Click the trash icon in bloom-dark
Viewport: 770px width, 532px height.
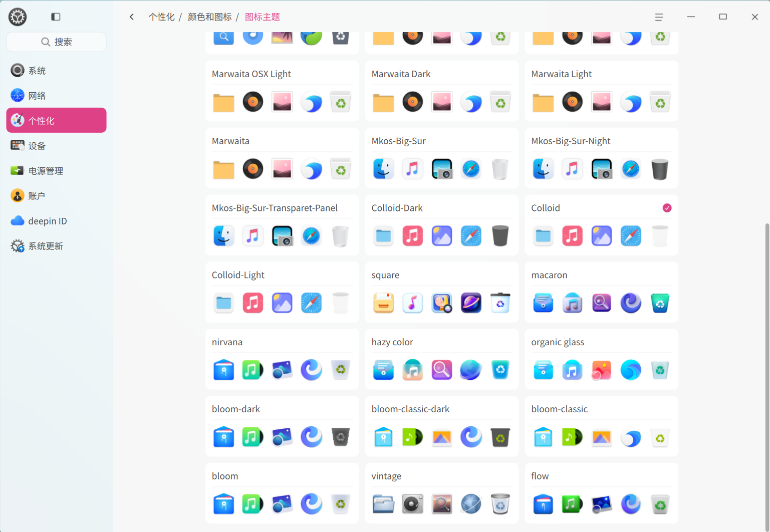click(341, 437)
